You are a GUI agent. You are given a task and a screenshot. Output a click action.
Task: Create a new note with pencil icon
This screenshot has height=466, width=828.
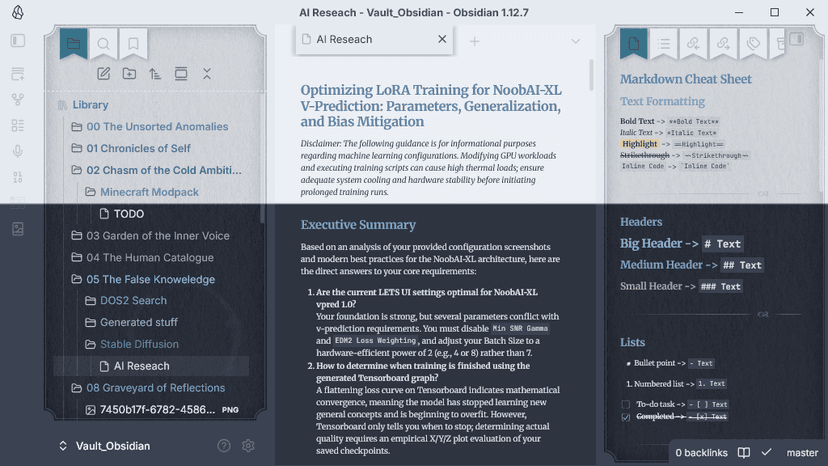[104, 74]
